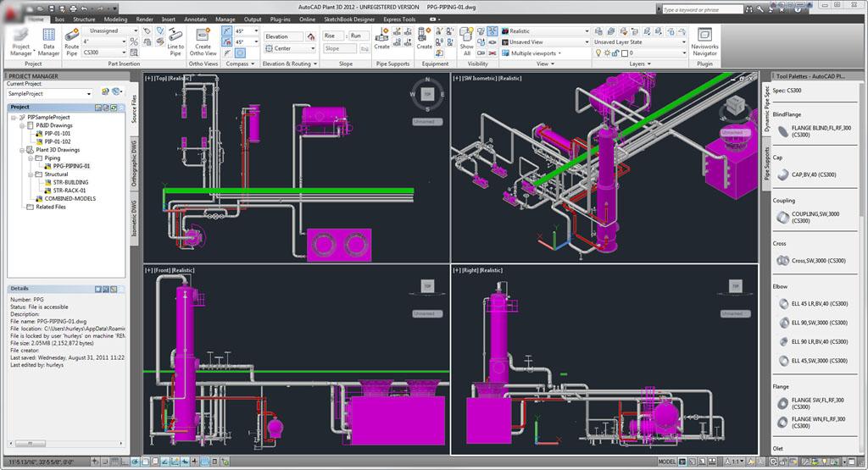Launch the Navisworks Navigator plugin
The width and height of the screenshot is (868, 470).
click(704, 42)
